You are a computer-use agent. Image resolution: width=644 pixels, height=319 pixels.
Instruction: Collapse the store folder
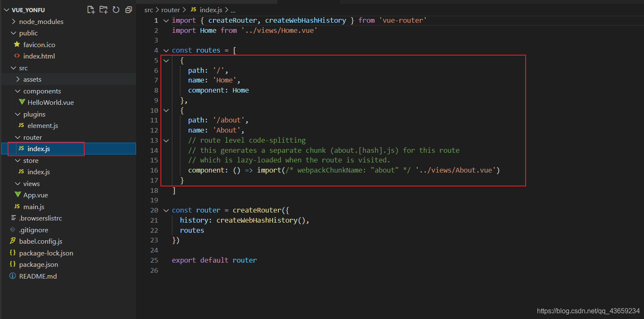tap(18, 160)
